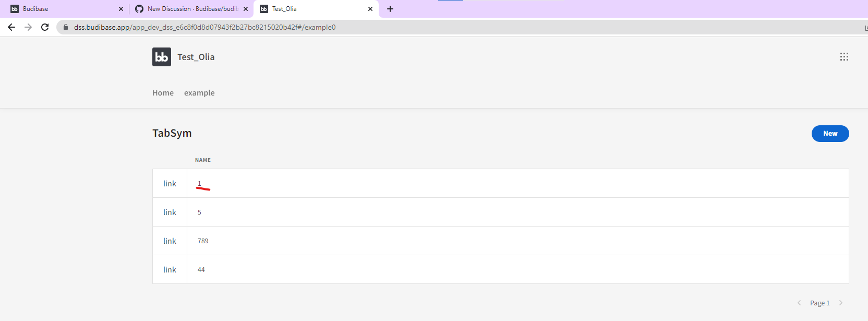
Task: Go to next page chevron
Action: click(841, 303)
